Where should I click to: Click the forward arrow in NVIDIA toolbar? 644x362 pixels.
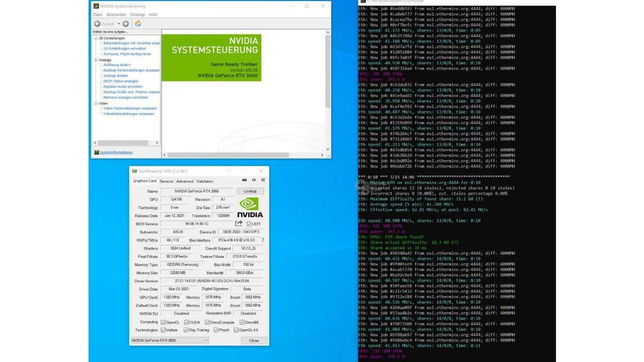[x=126, y=24]
